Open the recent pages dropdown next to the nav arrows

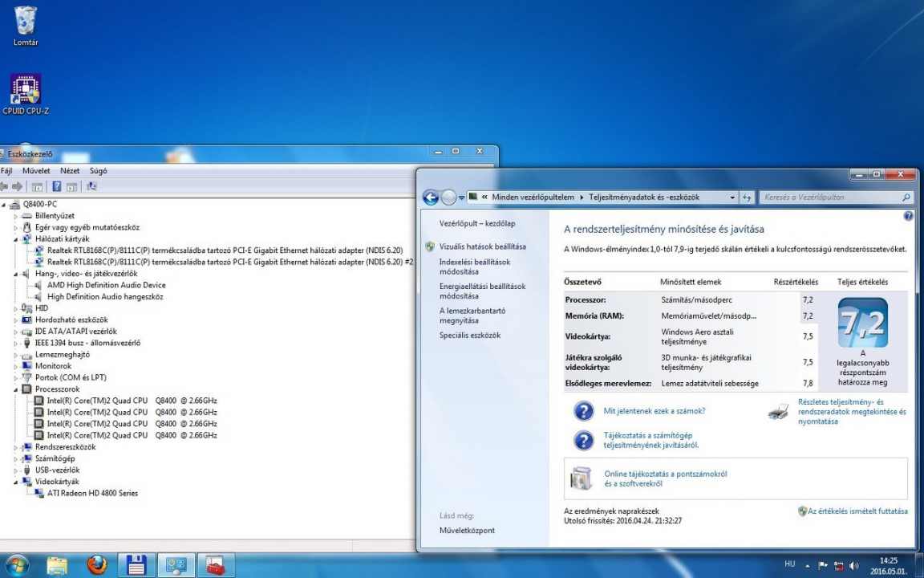tap(461, 197)
